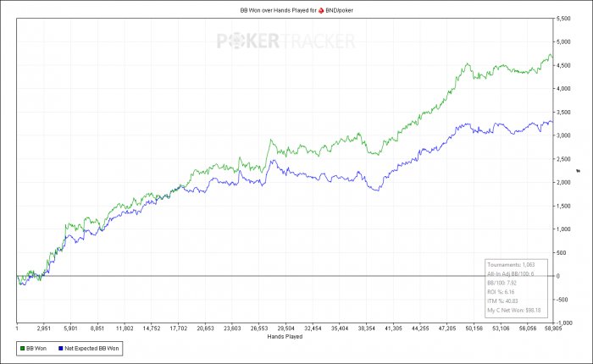Click the 4,000 y-axis tick label
This screenshot has height=364, width=593.
[563, 89]
